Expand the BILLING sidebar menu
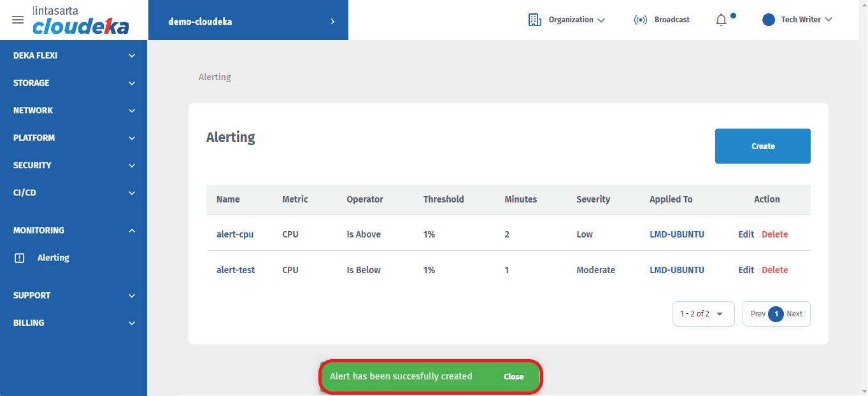Image resolution: width=868 pixels, height=396 pixels. [x=73, y=323]
